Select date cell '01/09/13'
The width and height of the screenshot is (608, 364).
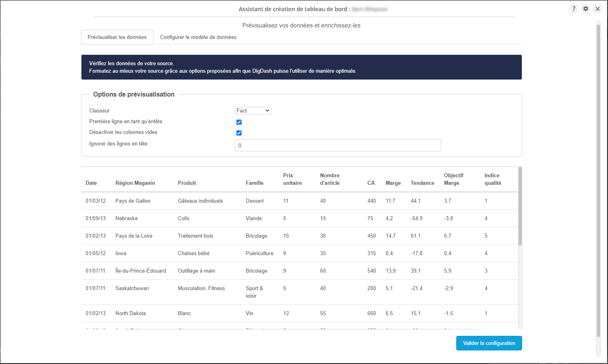tap(96, 218)
